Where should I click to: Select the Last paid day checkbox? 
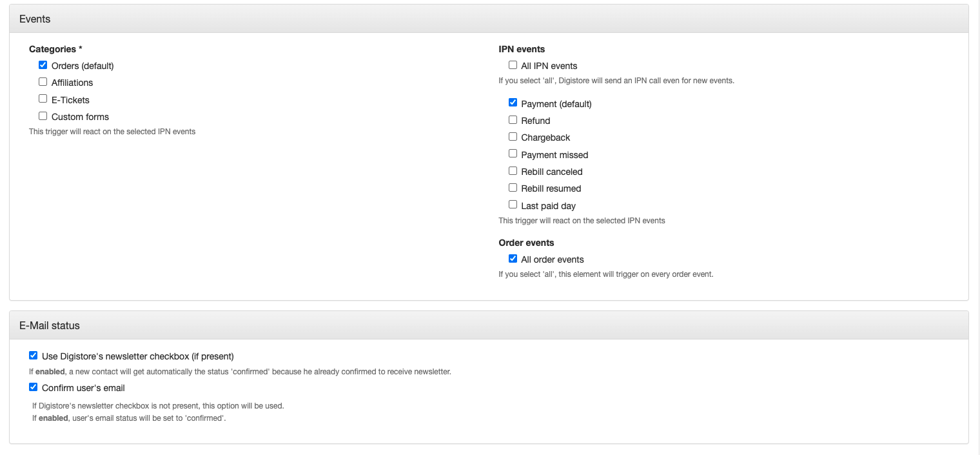pos(513,205)
